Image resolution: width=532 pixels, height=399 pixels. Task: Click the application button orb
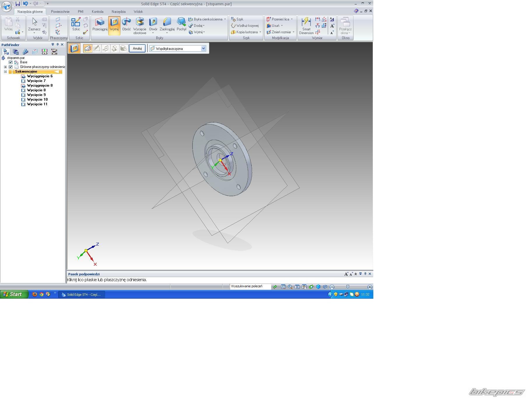tap(6, 6)
